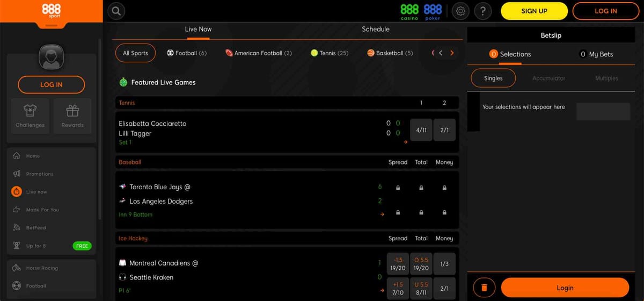Open Challenges shirt tile

(30, 116)
